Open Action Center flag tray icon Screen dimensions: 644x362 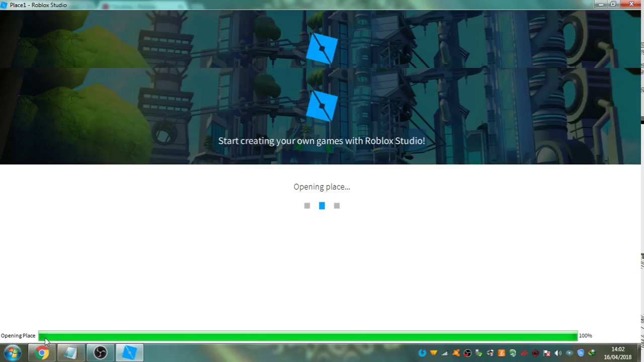(x=547, y=353)
